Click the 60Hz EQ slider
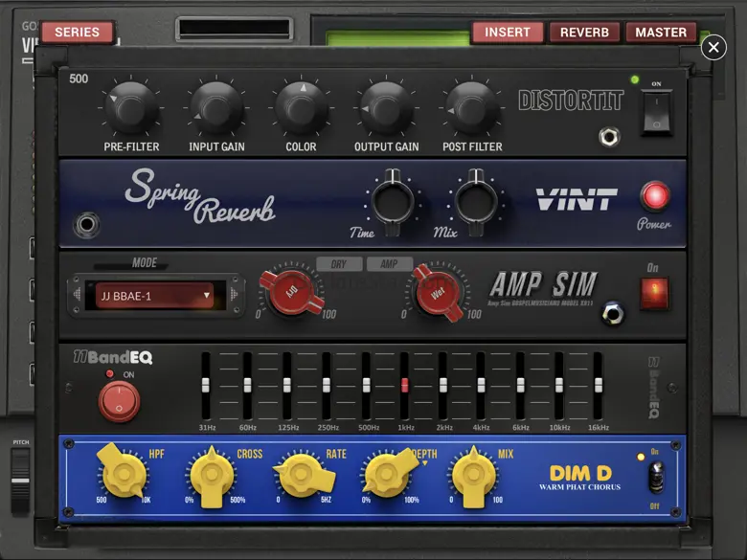Viewport: 747px width, 560px height. pyautogui.click(x=247, y=385)
